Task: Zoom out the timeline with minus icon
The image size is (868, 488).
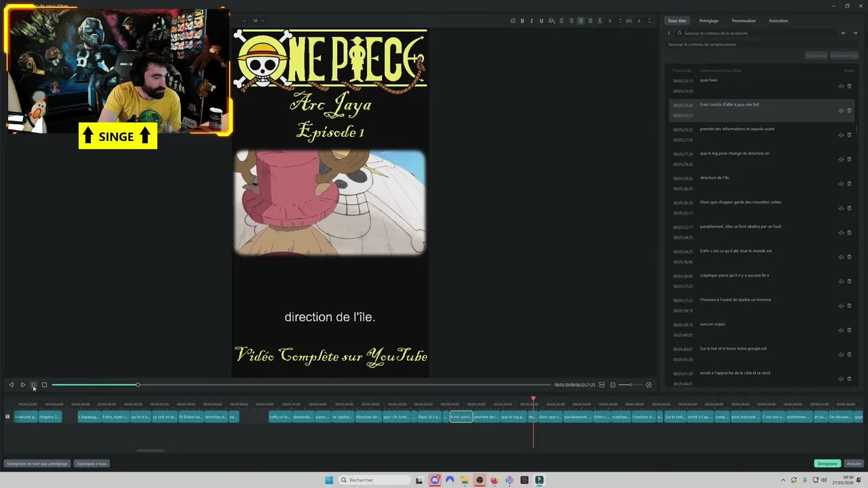Action: coord(612,385)
